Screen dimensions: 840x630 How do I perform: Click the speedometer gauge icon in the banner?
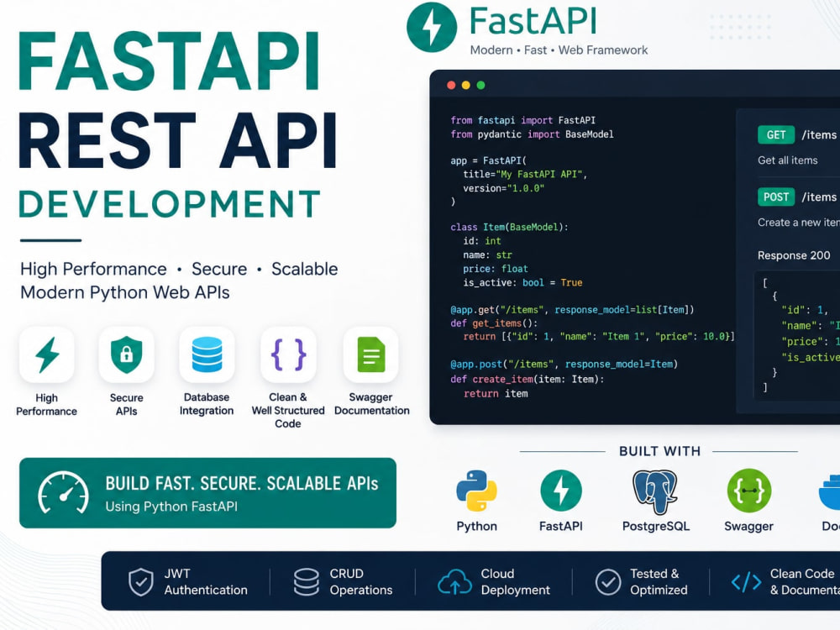pos(63,493)
